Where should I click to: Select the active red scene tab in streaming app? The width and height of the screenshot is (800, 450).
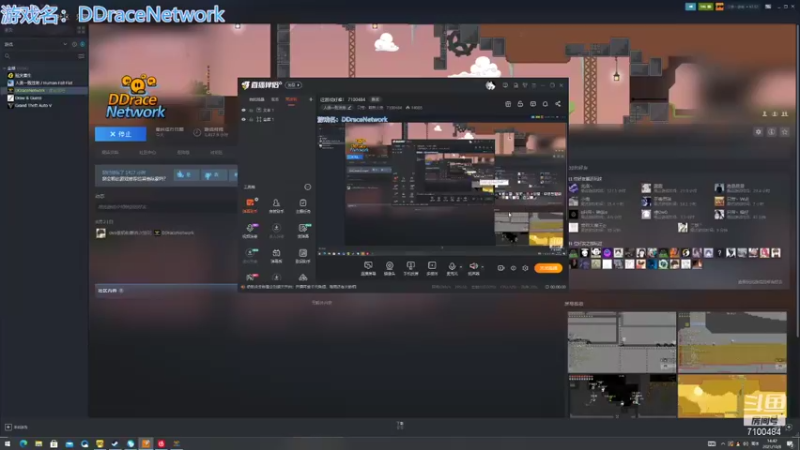(291, 99)
